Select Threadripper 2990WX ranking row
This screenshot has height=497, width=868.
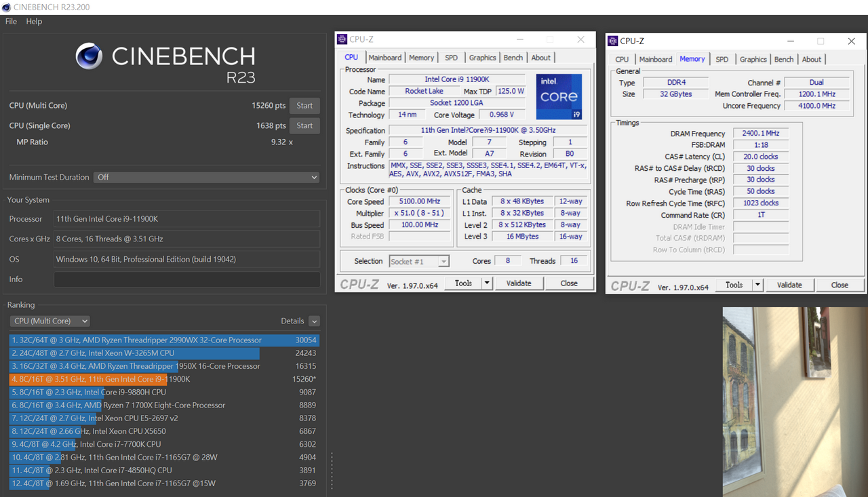tap(164, 340)
